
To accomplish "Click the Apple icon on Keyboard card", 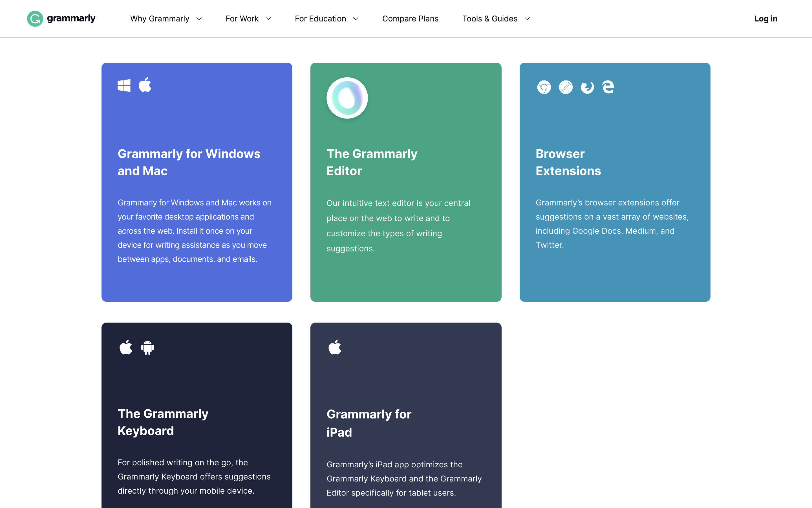I will point(126,347).
